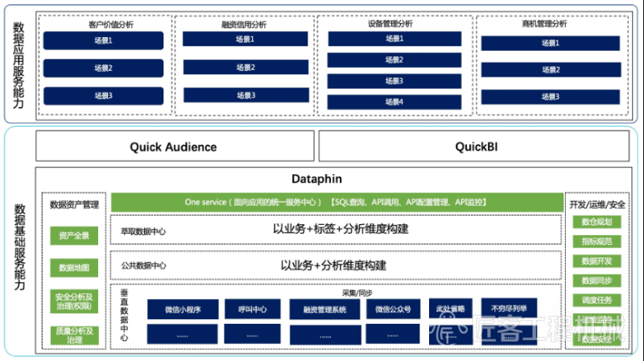This screenshot has width=644, height=361.
Task: Choose 场景3 under 设备管理分析
Action: [x=394, y=81]
